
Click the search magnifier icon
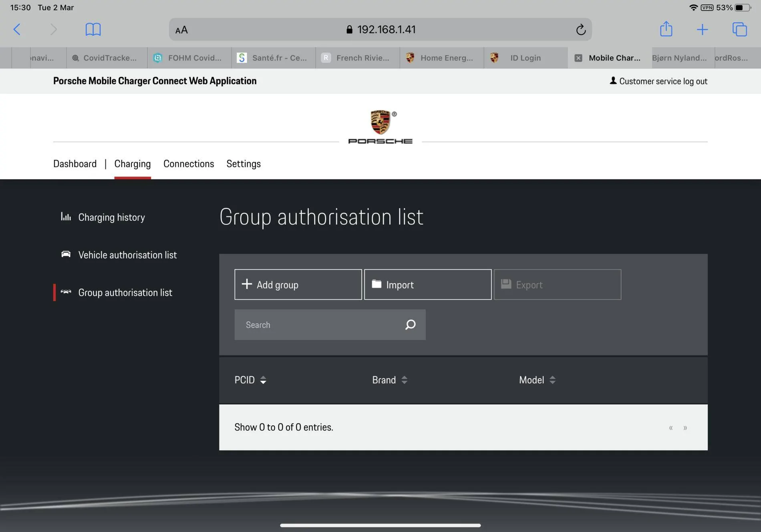tap(410, 324)
